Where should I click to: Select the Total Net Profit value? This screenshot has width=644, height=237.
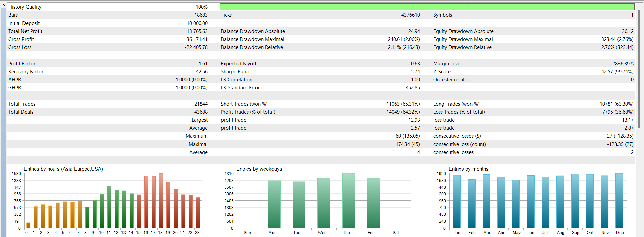click(x=198, y=31)
